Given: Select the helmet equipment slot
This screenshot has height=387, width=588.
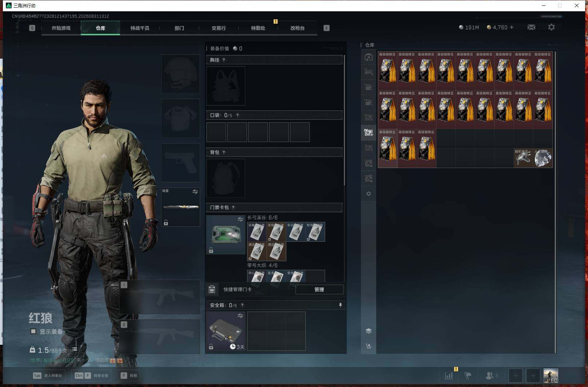Looking at the screenshot, I should 180,74.
